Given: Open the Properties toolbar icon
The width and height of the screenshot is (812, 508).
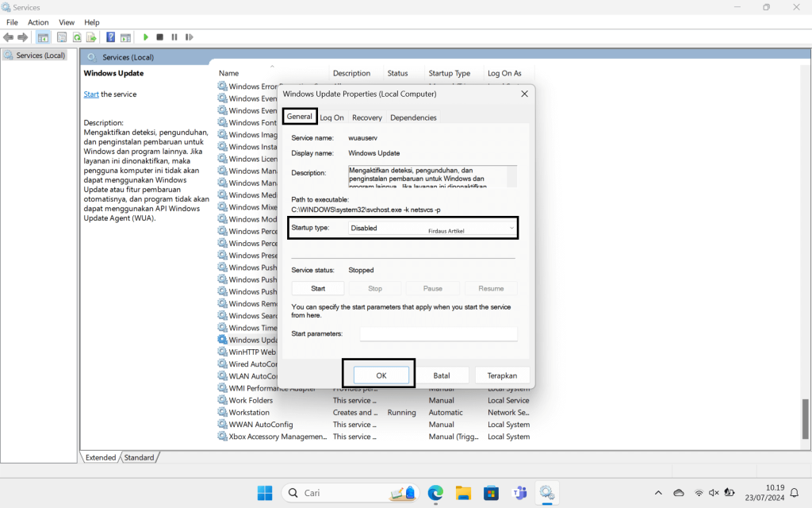Looking at the screenshot, I should click(62, 37).
